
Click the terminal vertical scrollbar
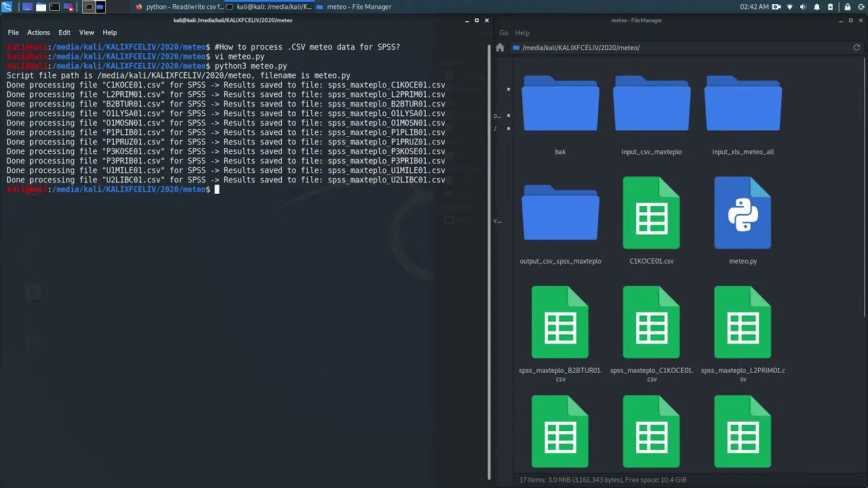489,261
